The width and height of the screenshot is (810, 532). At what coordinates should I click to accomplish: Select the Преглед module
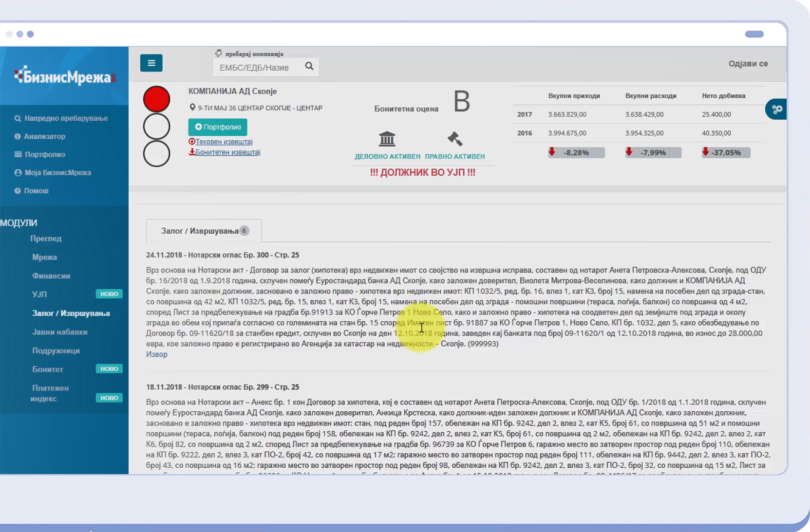[46, 238]
